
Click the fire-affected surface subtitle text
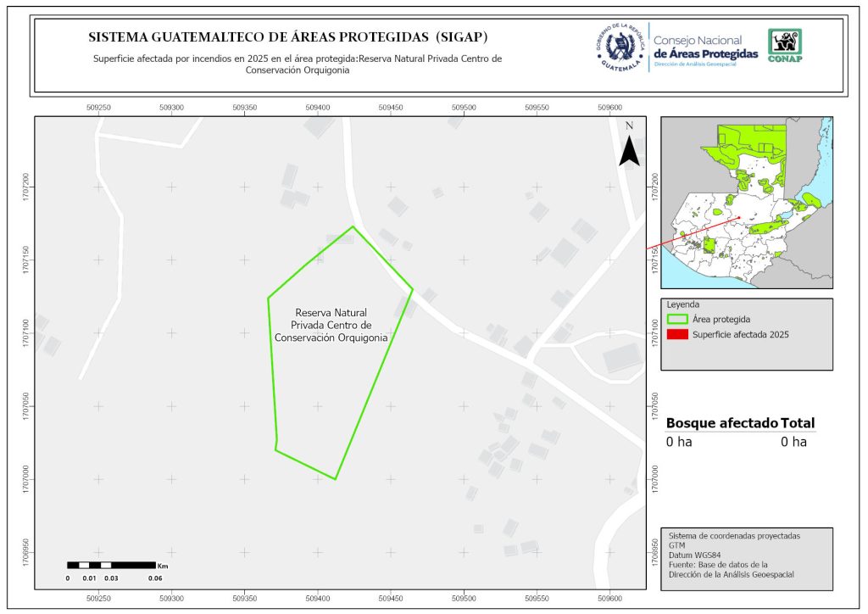(x=298, y=64)
